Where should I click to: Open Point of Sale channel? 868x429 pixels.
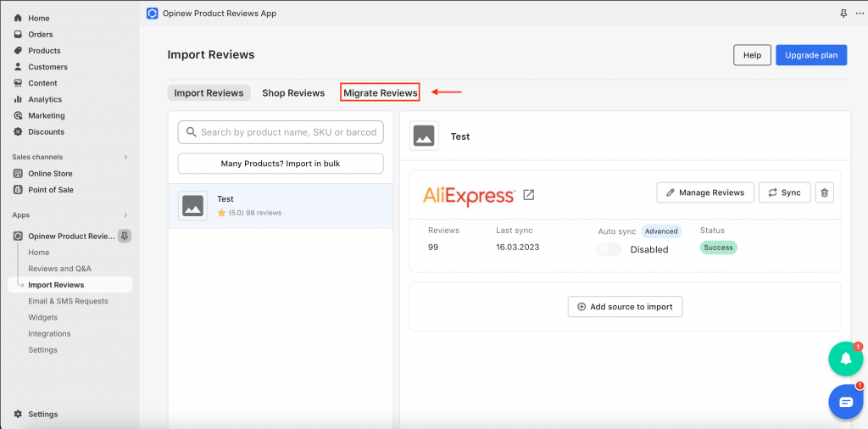(51, 189)
